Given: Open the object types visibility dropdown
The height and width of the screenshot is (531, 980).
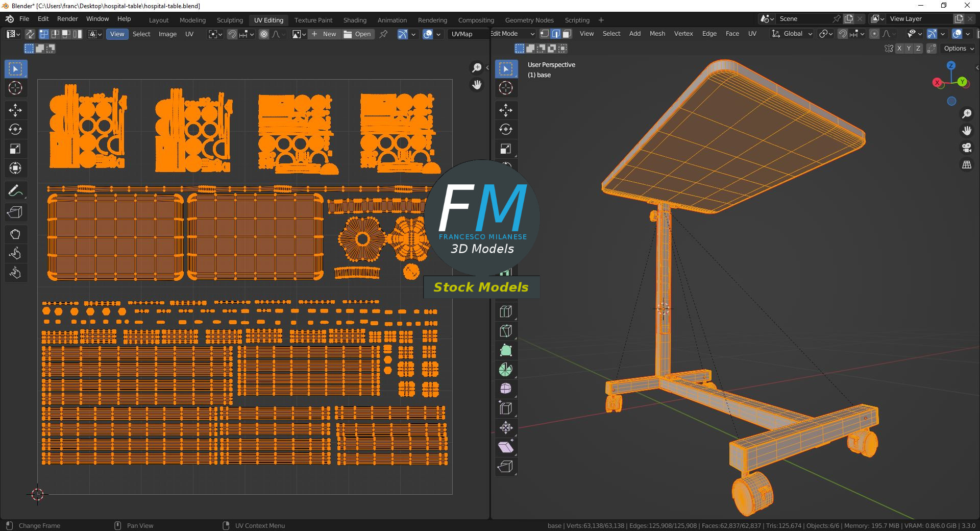Looking at the screenshot, I should (x=914, y=34).
